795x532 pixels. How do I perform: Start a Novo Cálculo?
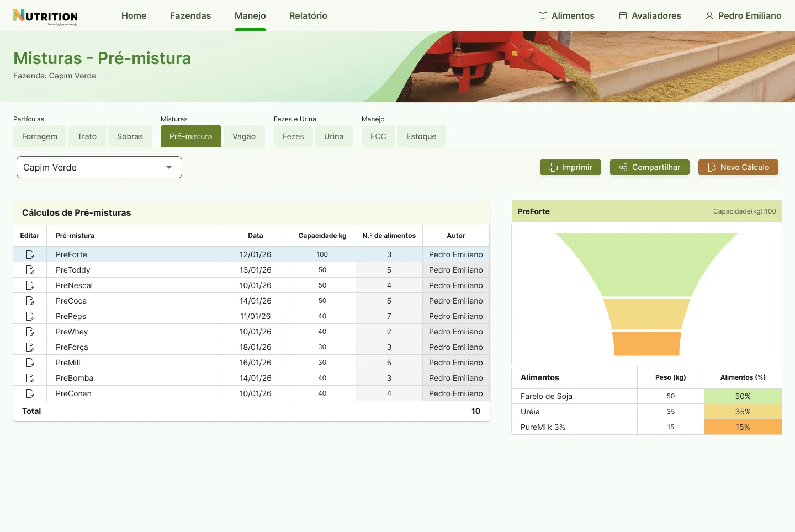(738, 167)
